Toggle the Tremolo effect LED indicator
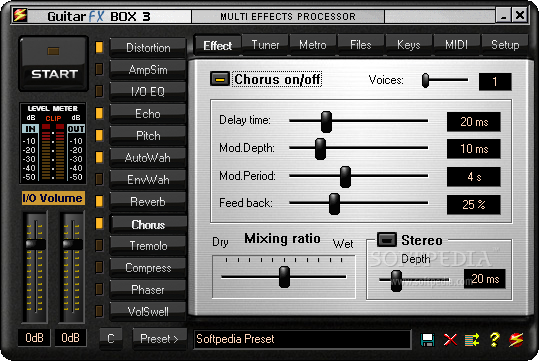The width and height of the screenshot is (539, 361). click(x=99, y=245)
